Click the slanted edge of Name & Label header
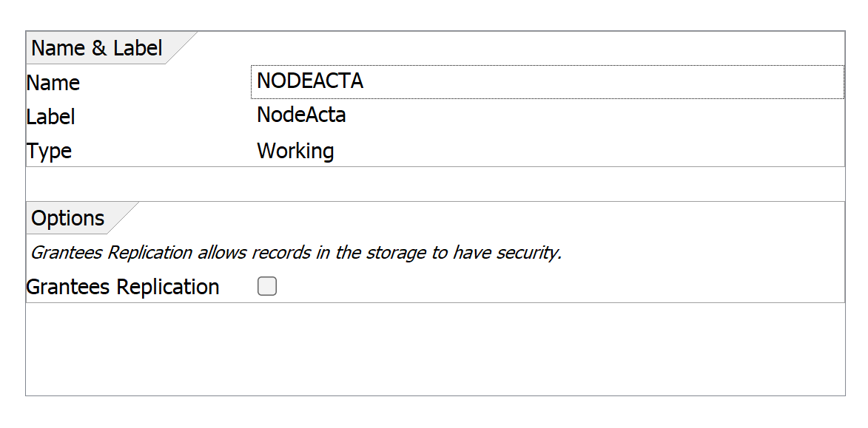Screen dimensions: 868x428 (x=183, y=48)
